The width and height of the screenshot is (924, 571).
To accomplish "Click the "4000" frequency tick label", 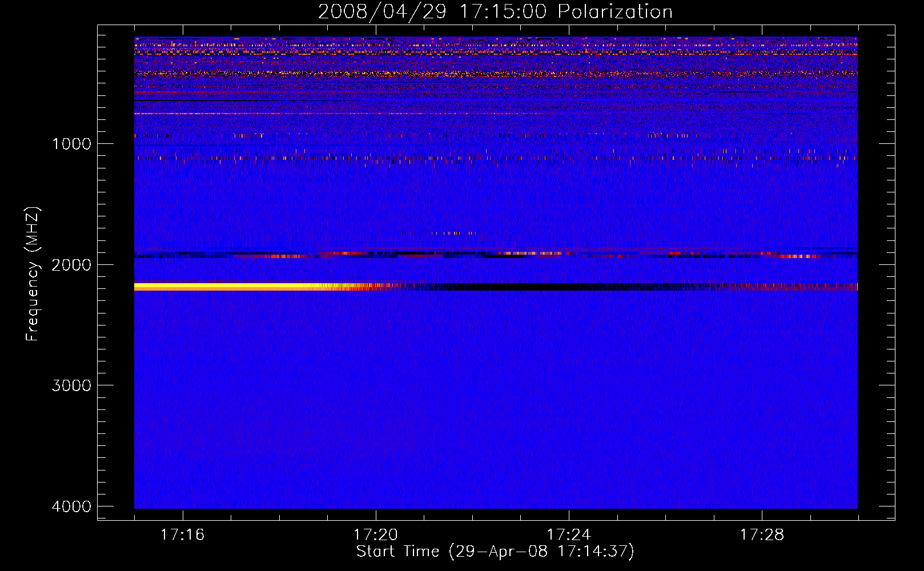I will click(x=71, y=506).
